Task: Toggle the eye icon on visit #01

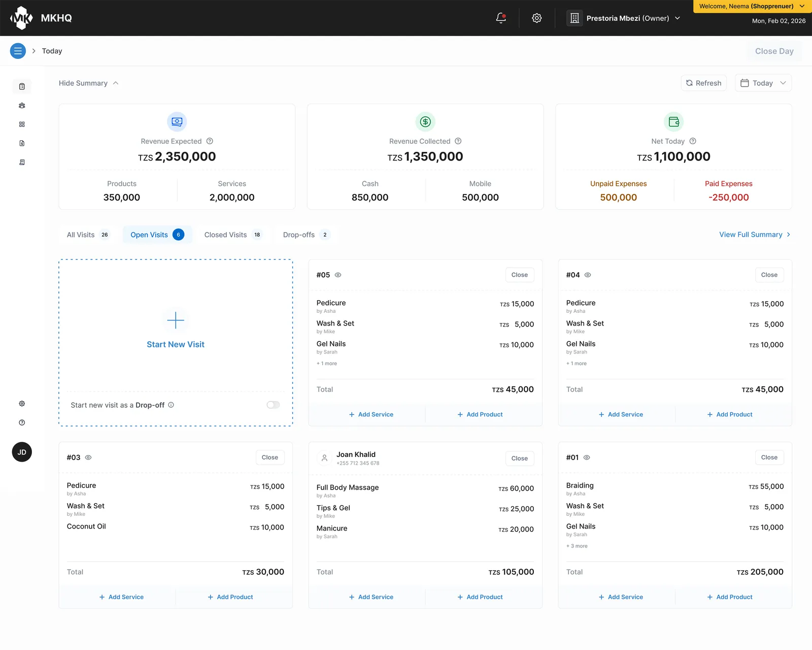Action: [587, 458]
